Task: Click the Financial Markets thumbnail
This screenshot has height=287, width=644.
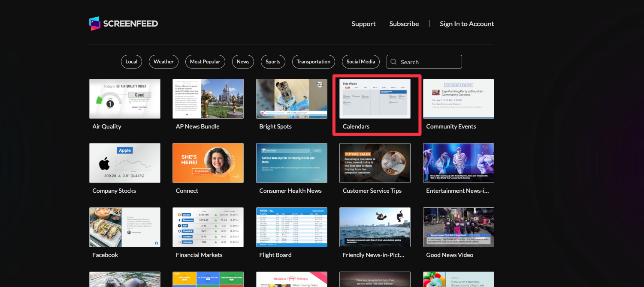Action: pyautogui.click(x=208, y=227)
